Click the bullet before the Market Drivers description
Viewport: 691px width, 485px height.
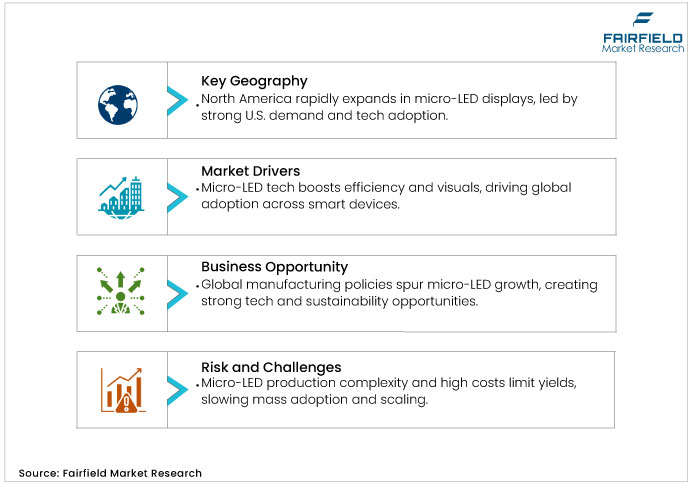(199, 188)
